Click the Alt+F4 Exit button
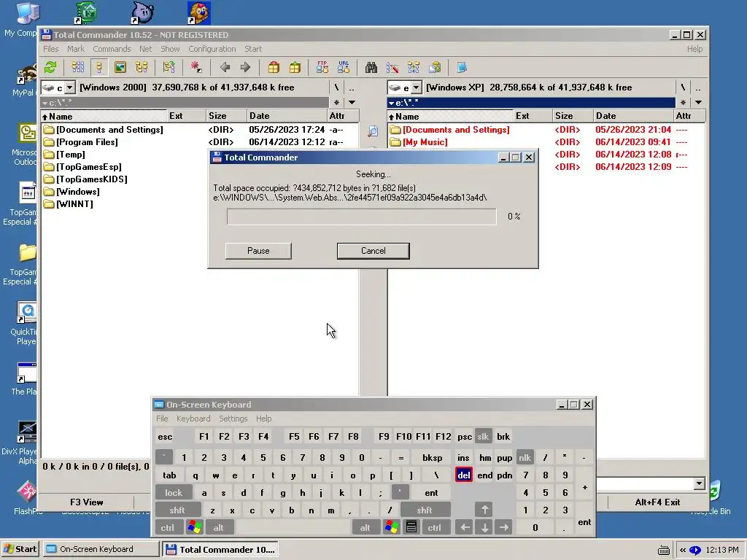Screen dimensions: 747x560 pos(657,502)
